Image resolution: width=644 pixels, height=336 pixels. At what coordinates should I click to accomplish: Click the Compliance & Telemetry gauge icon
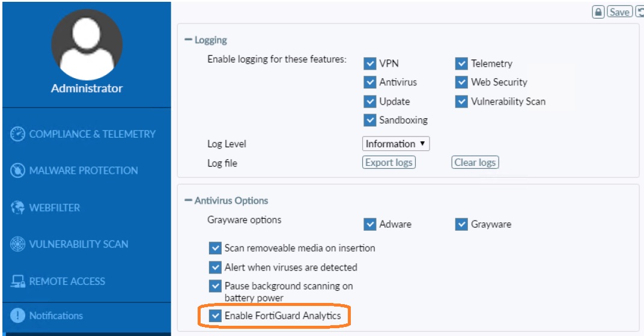[x=18, y=134]
